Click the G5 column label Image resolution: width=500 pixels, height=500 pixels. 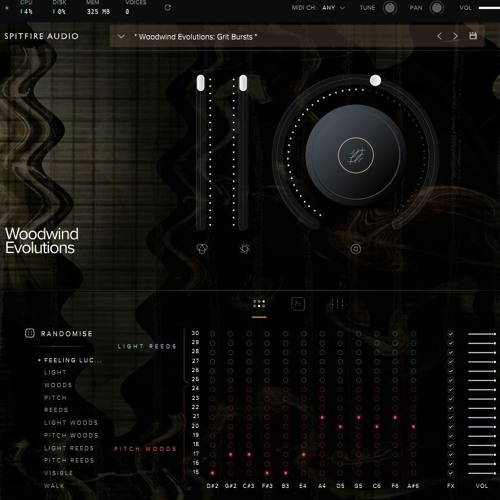click(358, 486)
